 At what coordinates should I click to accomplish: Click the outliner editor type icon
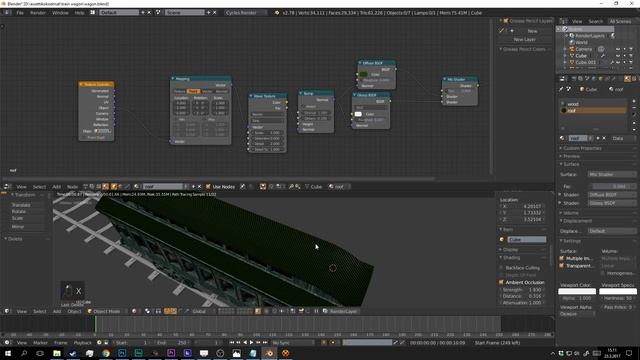click(563, 21)
